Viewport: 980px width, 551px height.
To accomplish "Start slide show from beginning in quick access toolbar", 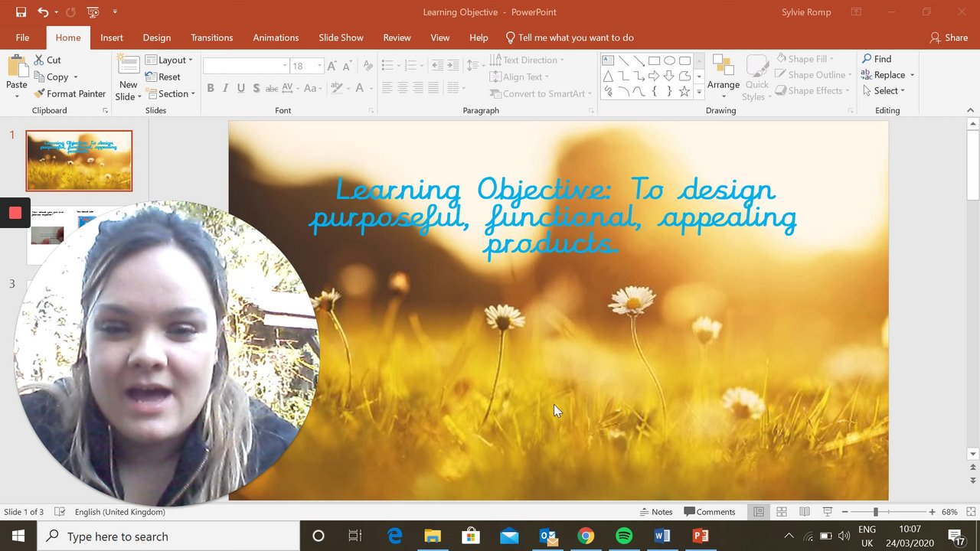I will 93,12.
